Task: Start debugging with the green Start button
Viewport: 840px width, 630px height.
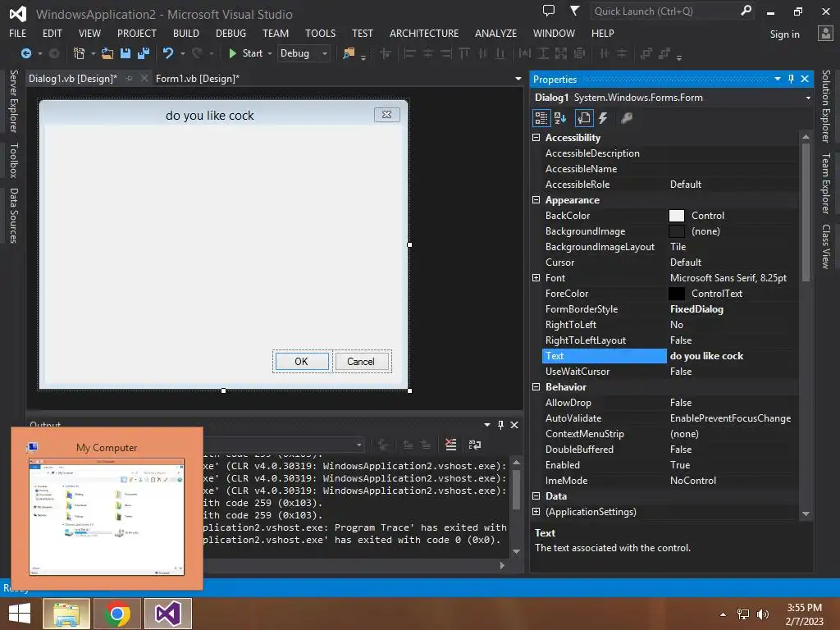Action: [246, 53]
